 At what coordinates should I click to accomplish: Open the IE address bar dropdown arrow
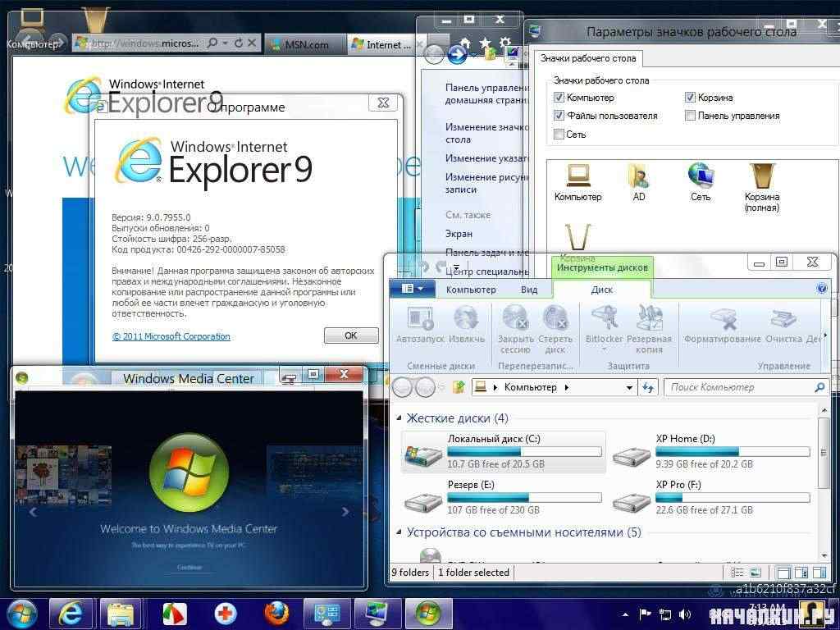[x=226, y=43]
